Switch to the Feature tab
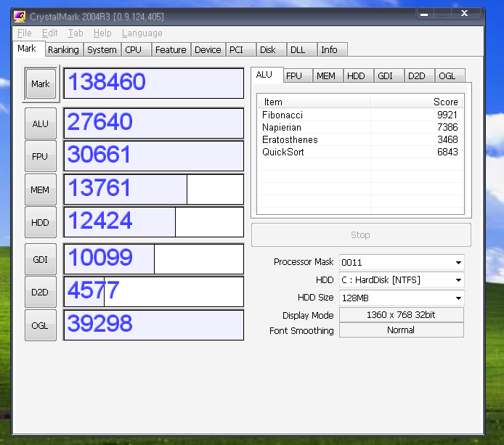This screenshot has height=445, width=504. pyautogui.click(x=171, y=50)
